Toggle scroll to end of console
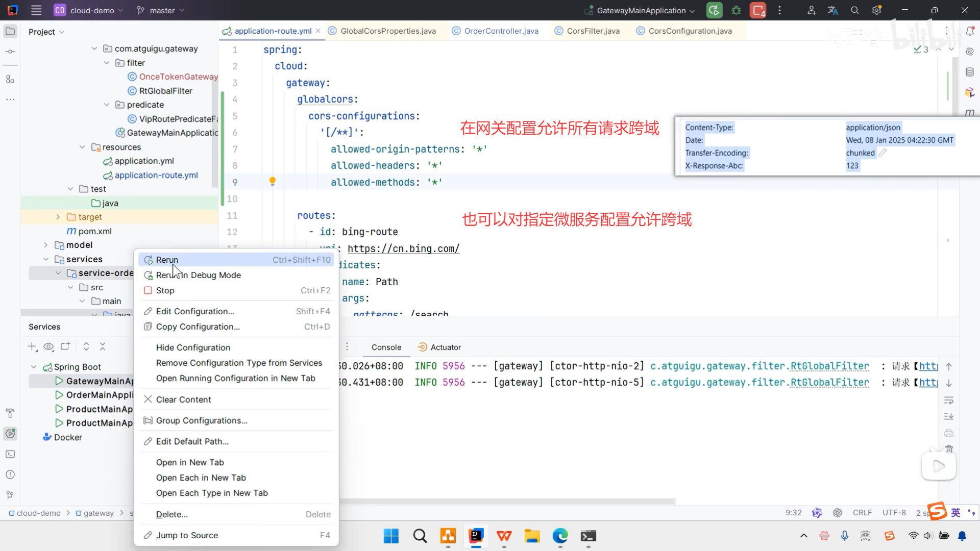This screenshot has width=980, height=551. [x=949, y=416]
